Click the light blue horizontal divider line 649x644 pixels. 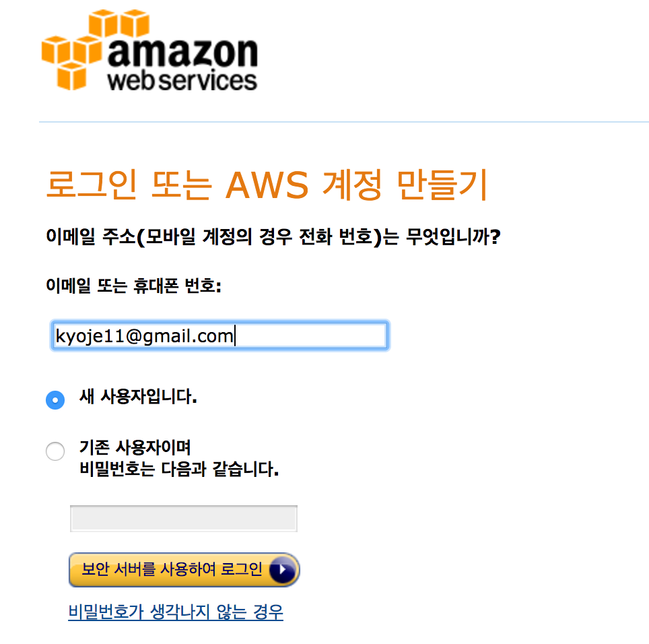[x=344, y=122]
